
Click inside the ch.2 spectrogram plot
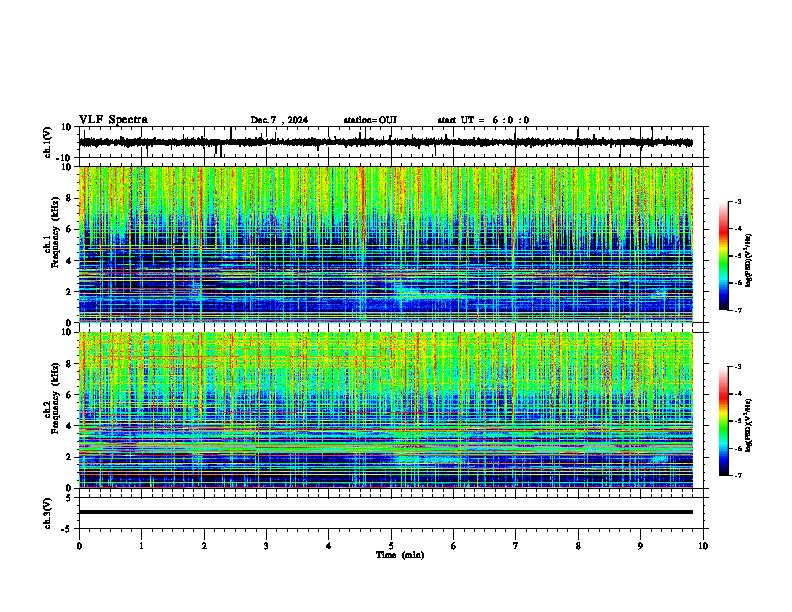[x=385, y=410]
